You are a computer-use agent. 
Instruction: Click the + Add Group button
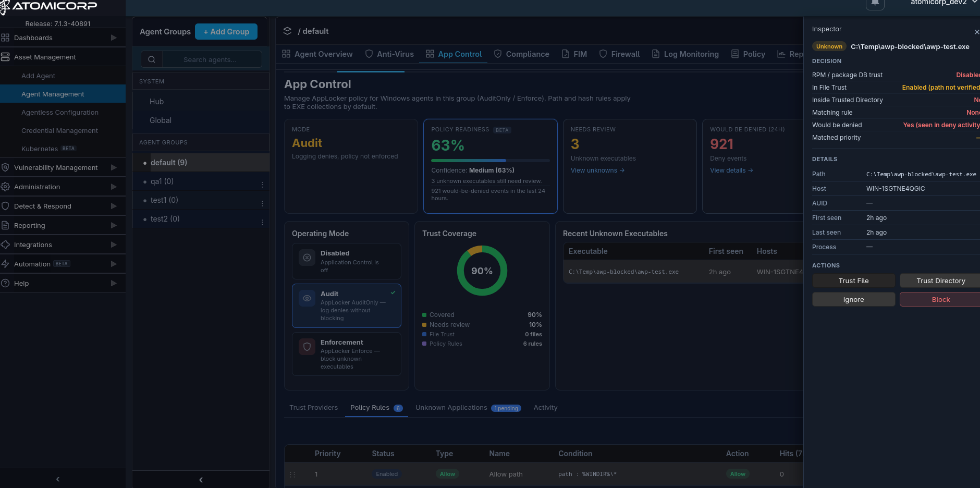point(226,32)
